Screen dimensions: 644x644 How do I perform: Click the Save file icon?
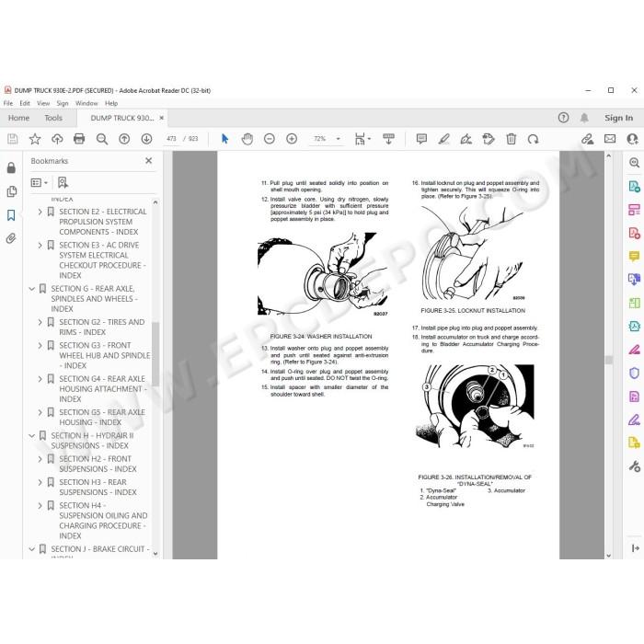click(12, 139)
